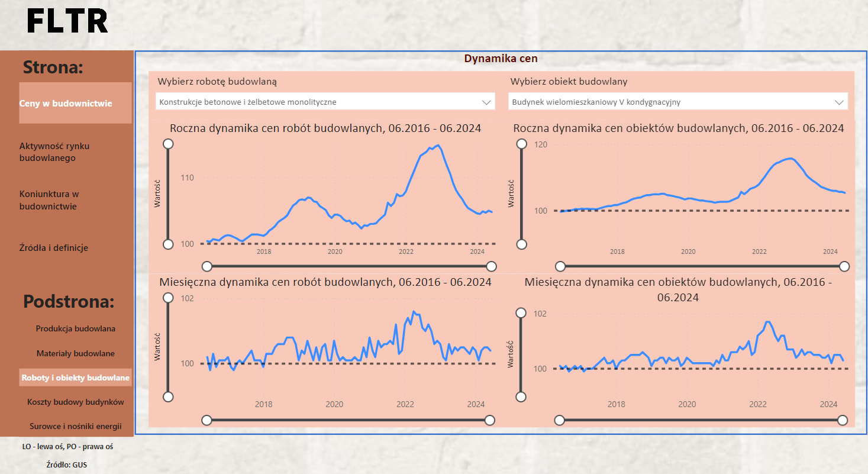Switch to 'Roboty i obiekty budowlane' subpage
Screen dimensions: 868x474
[75, 378]
